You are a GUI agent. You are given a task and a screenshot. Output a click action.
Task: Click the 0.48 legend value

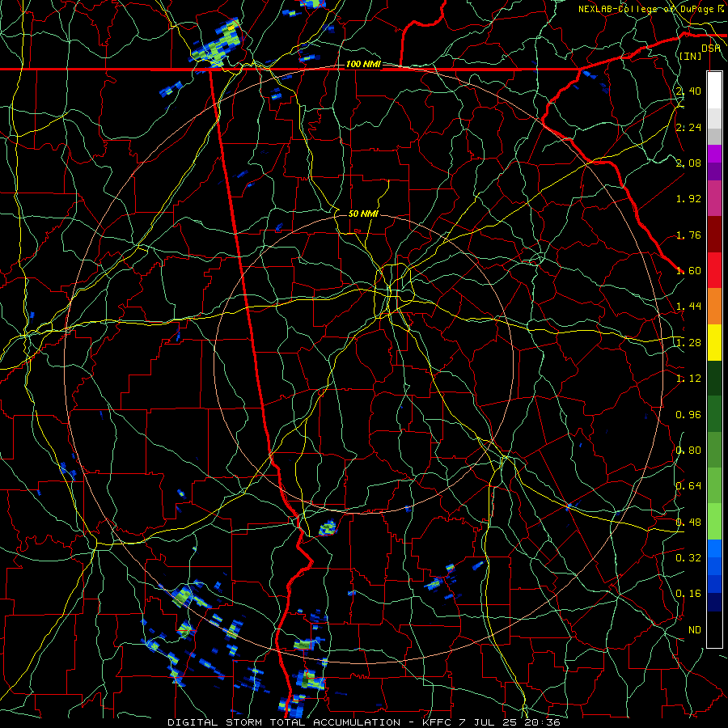coord(688,523)
